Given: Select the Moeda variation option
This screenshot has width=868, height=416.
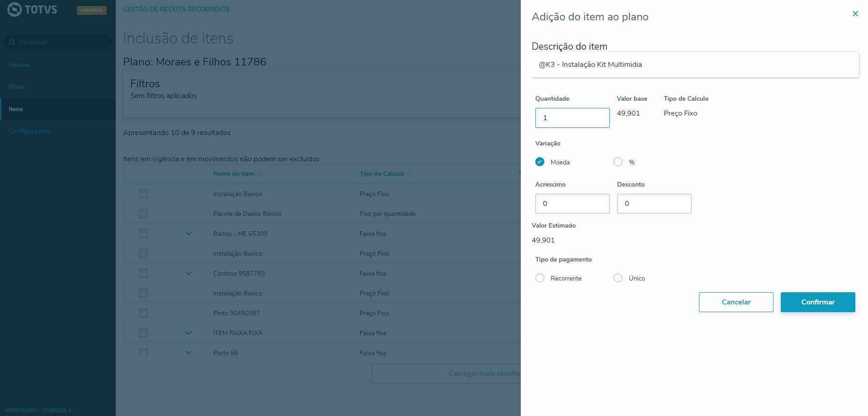Looking at the screenshot, I should pyautogui.click(x=540, y=162).
